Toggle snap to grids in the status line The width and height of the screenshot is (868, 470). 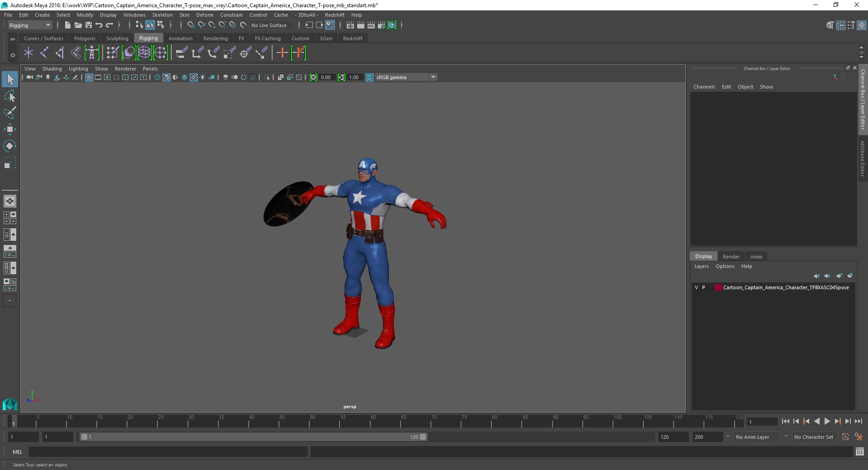191,25
